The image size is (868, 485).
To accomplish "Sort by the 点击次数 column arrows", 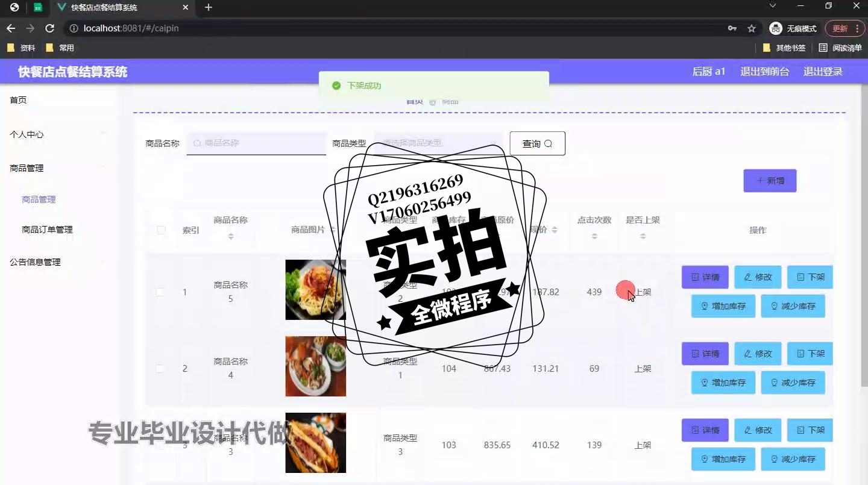I will click(x=594, y=237).
